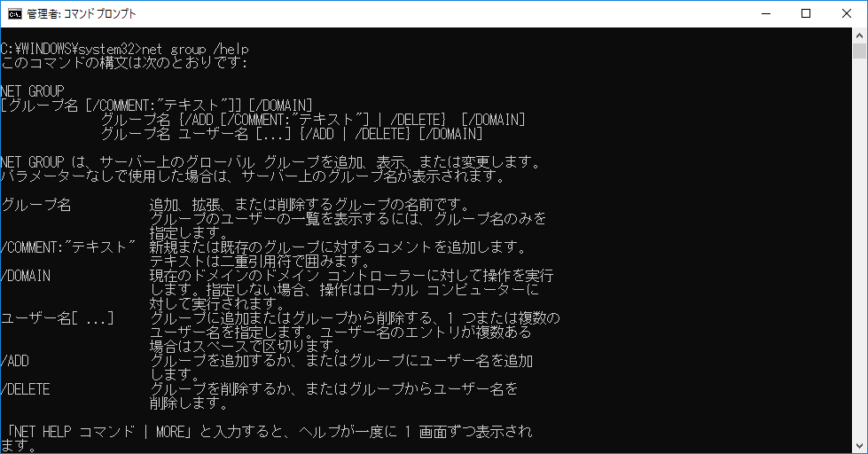Open the Command Prompt system menu icon

click(x=13, y=13)
